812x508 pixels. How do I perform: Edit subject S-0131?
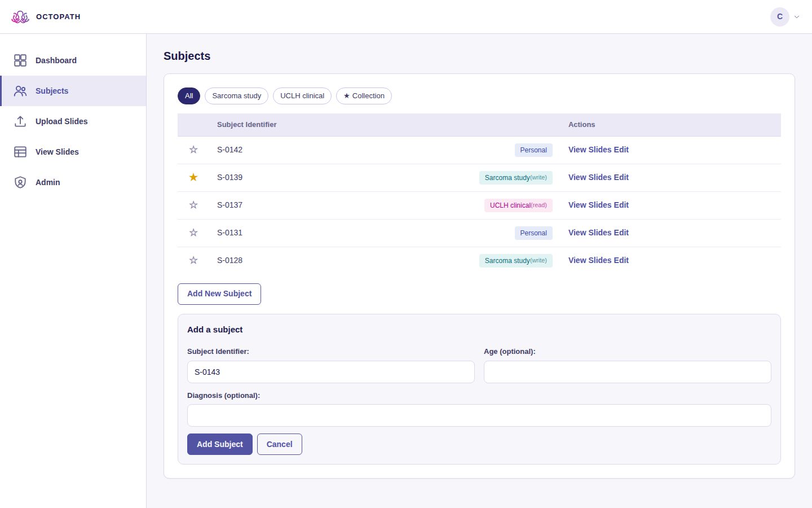pos(621,233)
